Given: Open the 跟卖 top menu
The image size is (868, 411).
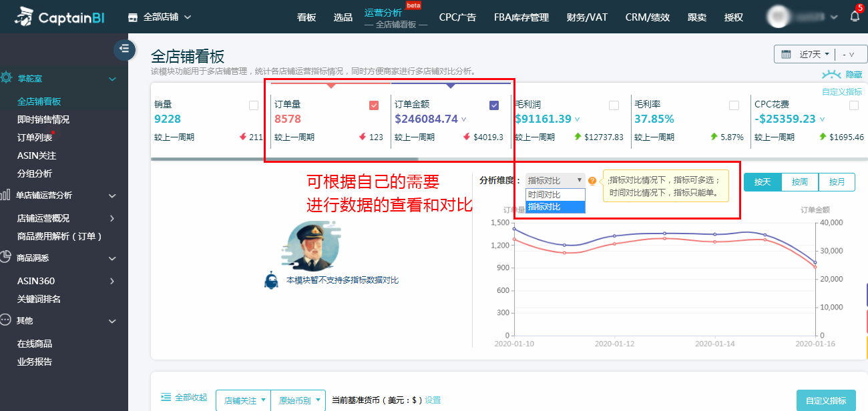Looking at the screenshot, I should tap(697, 17).
